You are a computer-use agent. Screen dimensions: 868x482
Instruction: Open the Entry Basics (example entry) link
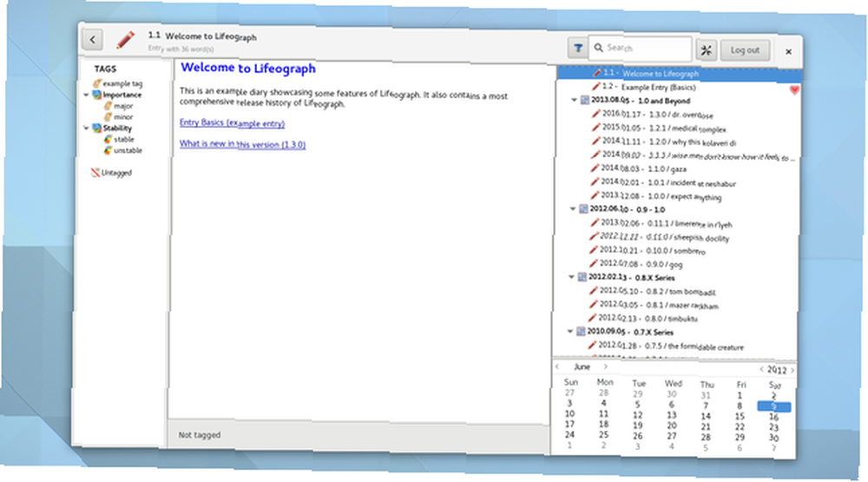[232, 123]
